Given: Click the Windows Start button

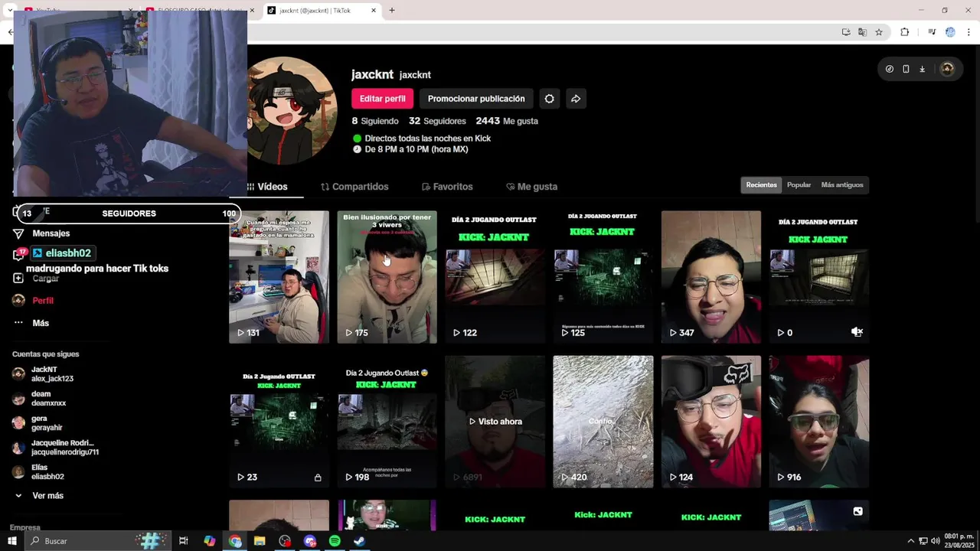Looking at the screenshot, I should click(x=12, y=541).
